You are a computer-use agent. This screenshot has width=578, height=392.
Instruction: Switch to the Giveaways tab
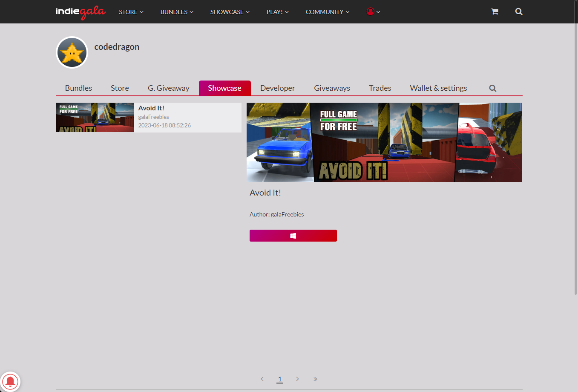point(332,88)
